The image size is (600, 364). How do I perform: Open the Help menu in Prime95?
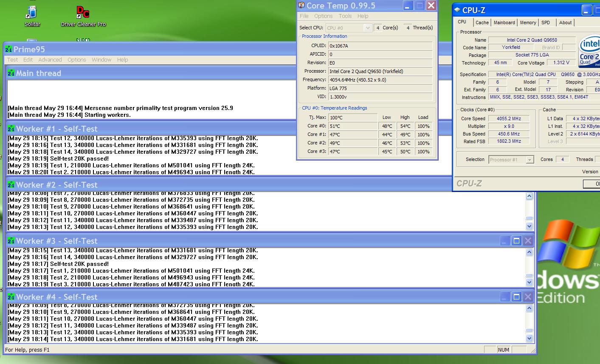[123, 60]
